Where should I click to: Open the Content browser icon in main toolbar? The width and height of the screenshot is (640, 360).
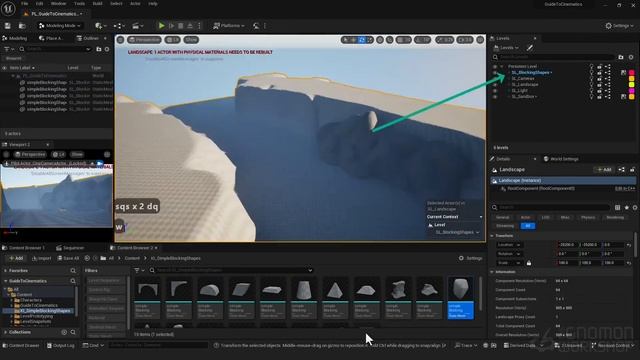pos(22,26)
